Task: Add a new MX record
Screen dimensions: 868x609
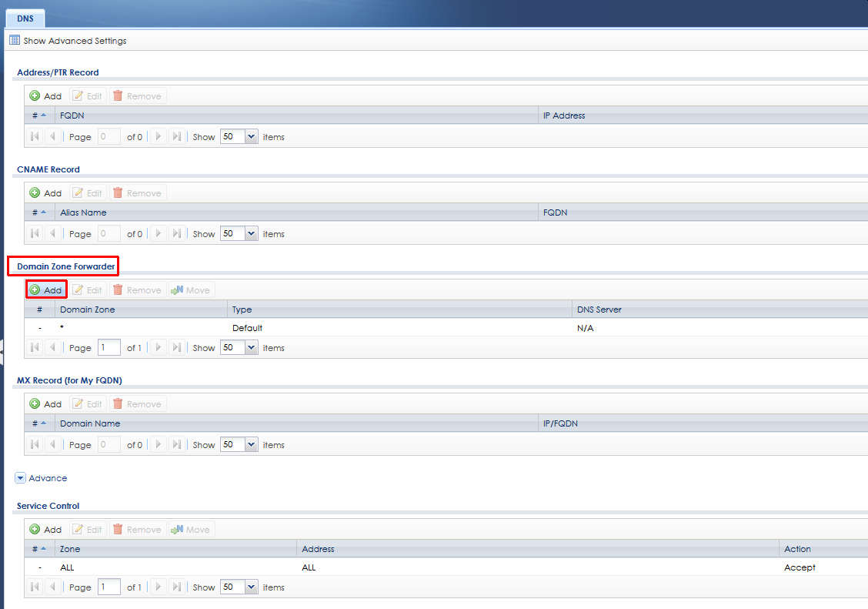Action: [x=45, y=404]
